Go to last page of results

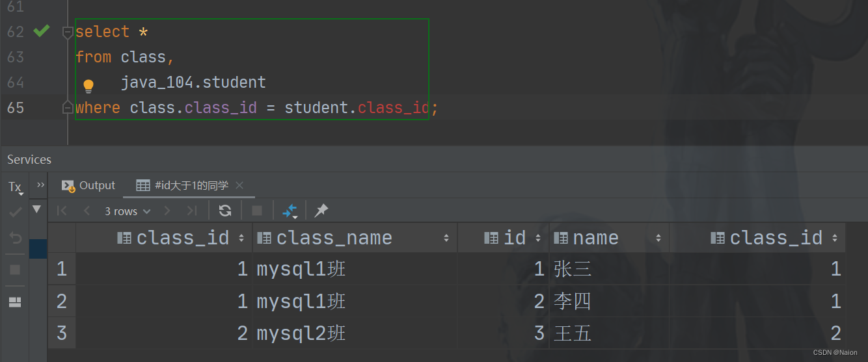[x=191, y=211]
